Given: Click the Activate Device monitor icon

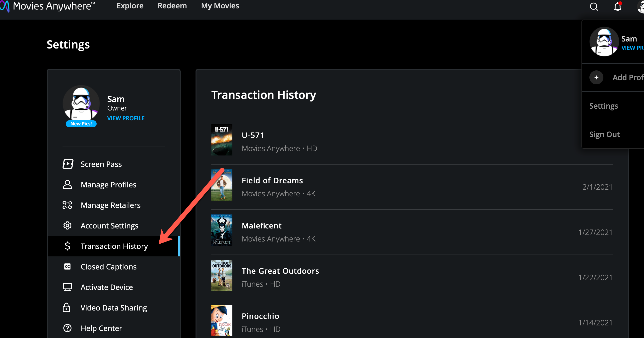Looking at the screenshot, I should [x=67, y=287].
